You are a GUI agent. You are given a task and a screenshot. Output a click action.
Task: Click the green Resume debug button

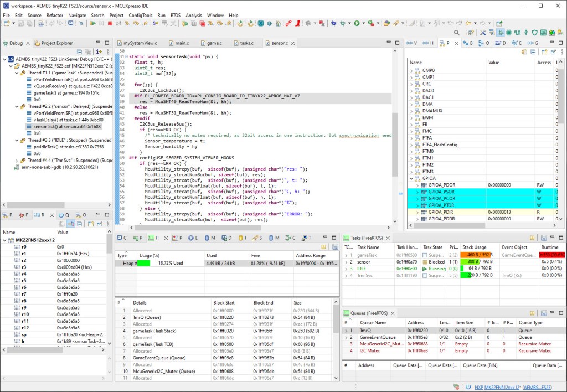92,23
